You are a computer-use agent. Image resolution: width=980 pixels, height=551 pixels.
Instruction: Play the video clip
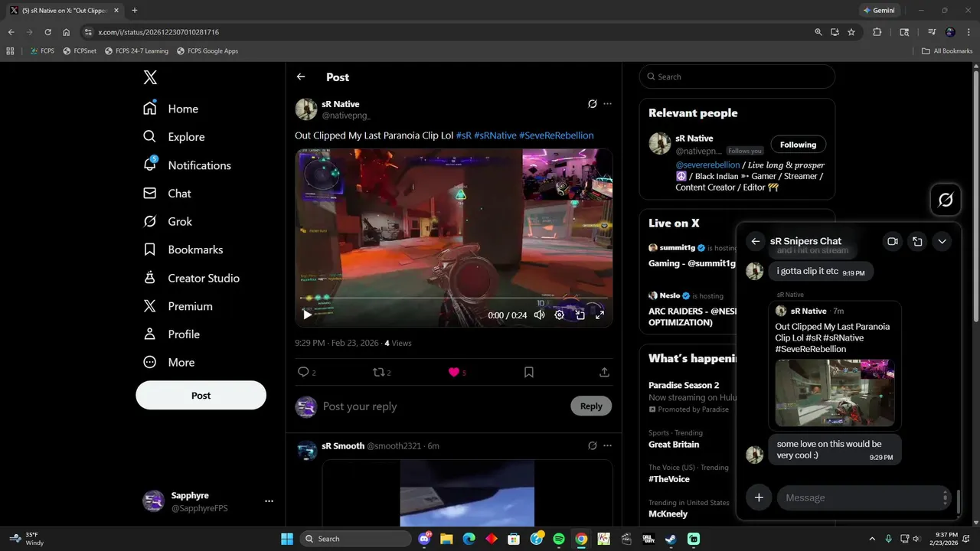(307, 315)
